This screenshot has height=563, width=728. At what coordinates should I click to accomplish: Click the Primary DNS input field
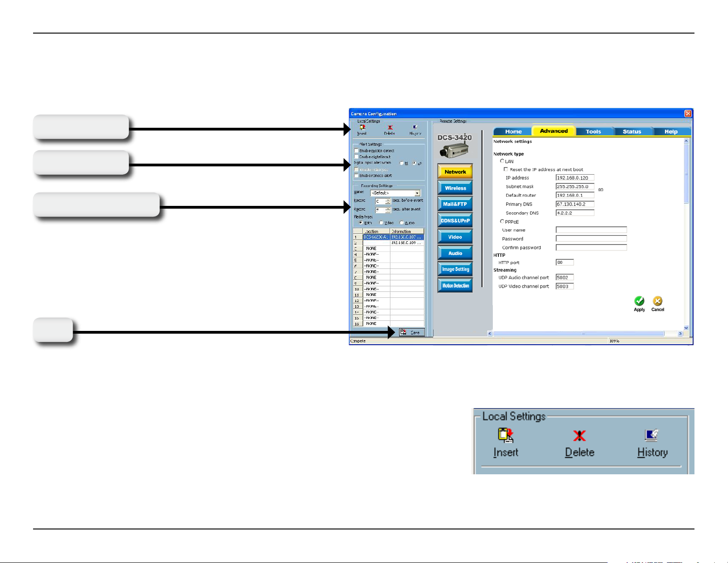[x=575, y=204]
